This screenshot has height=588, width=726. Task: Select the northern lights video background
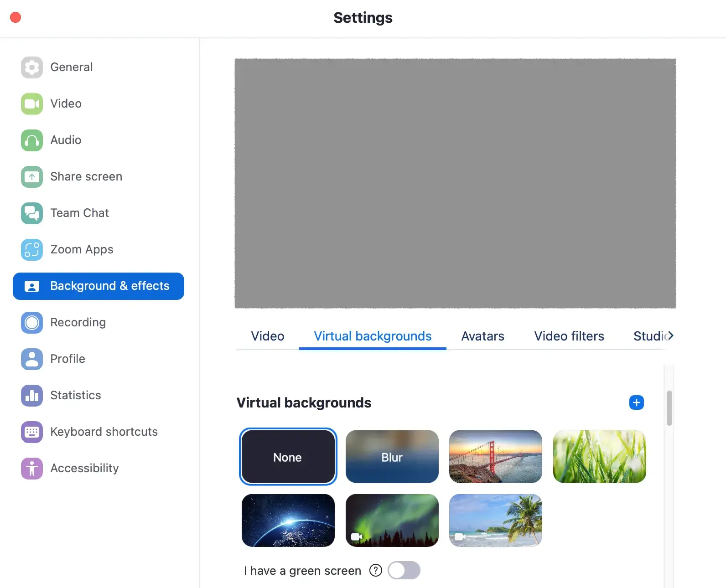[x=392, y=521]
